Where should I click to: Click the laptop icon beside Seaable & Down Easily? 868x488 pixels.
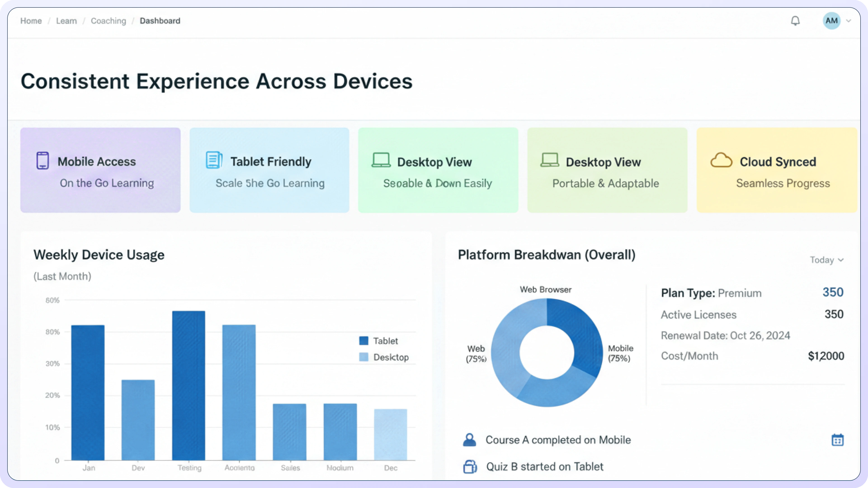pyautogui.click(x=381, y=160)
